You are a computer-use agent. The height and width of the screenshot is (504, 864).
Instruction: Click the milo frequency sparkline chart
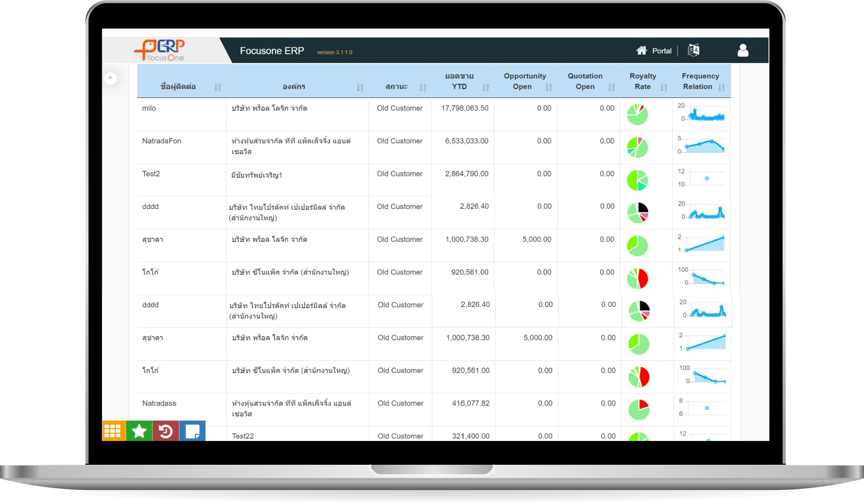pyautogui.click(x=701, y=113)
